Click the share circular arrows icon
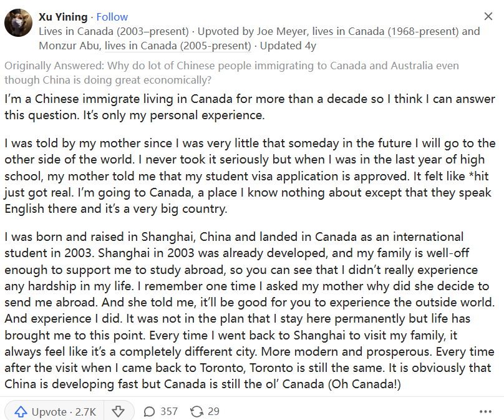504x420 pixels. (196, 411)
